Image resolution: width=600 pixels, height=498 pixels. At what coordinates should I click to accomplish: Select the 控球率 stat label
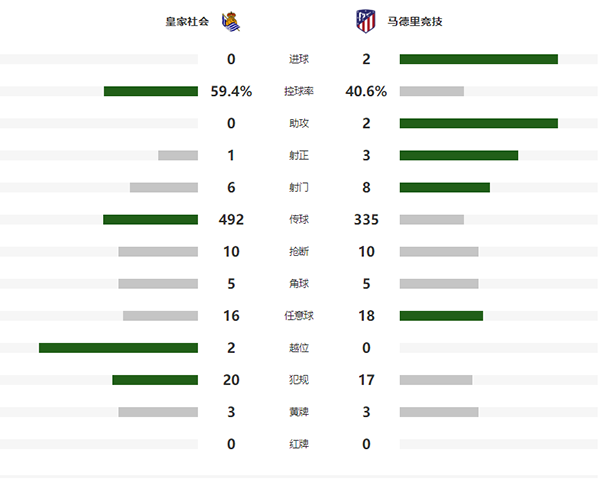pos(299,91)
